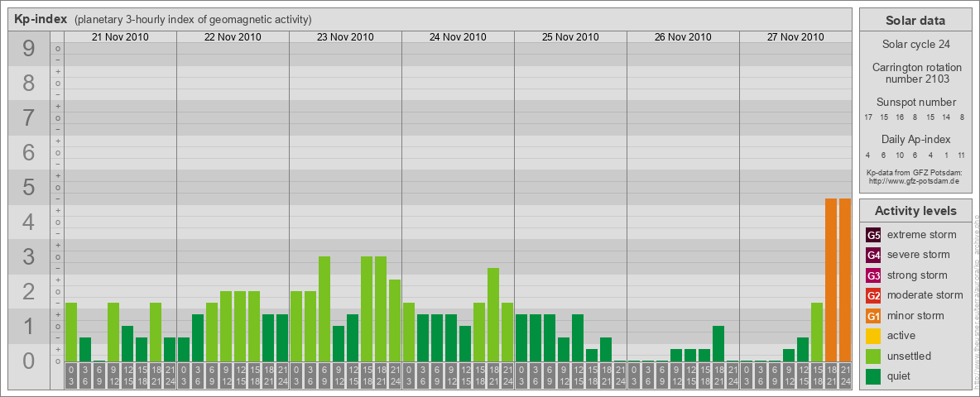980x397 pixels.
Task: Click the G4 severe storm badge
Action: click(x=873, y=255)
